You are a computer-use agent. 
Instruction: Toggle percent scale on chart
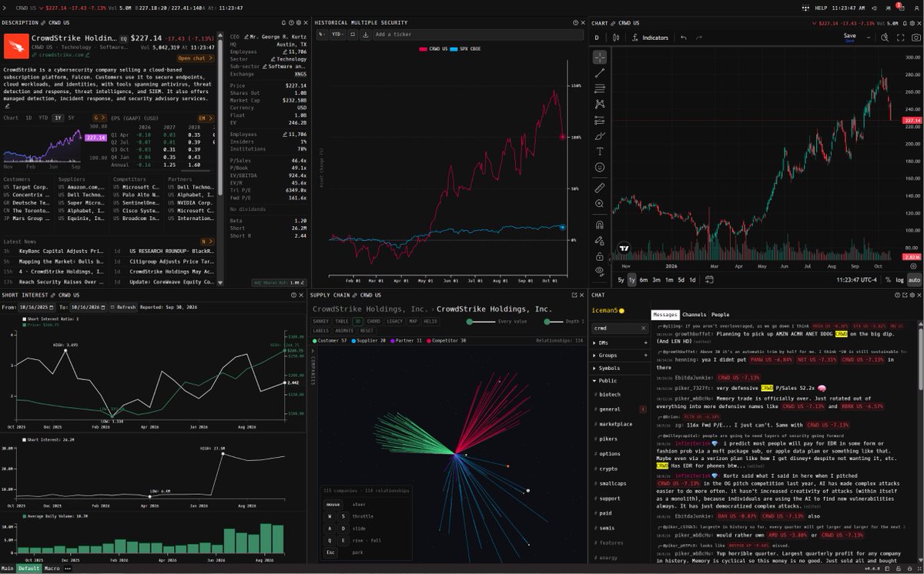888,280
